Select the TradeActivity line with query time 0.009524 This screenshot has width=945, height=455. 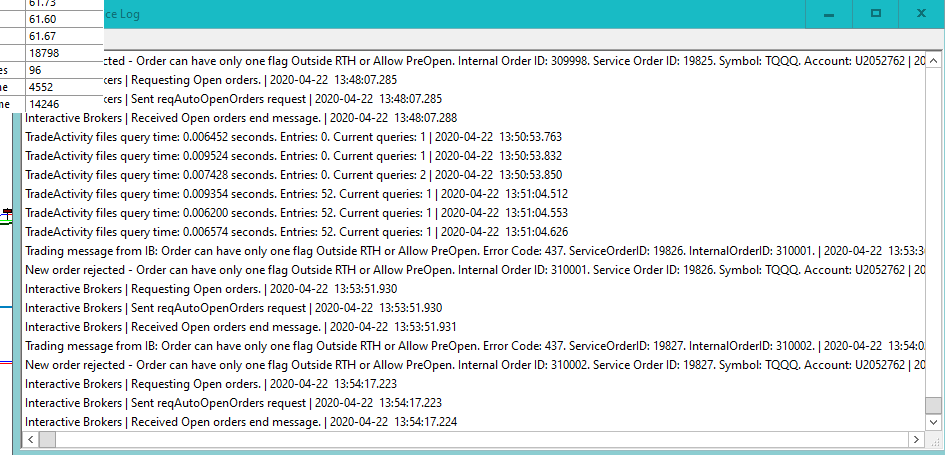click(x=294, y=156)
